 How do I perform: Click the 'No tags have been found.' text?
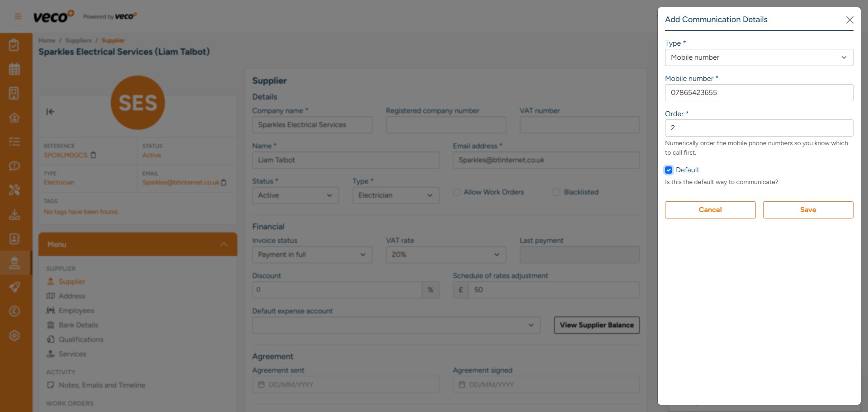(x=81, y=212)
